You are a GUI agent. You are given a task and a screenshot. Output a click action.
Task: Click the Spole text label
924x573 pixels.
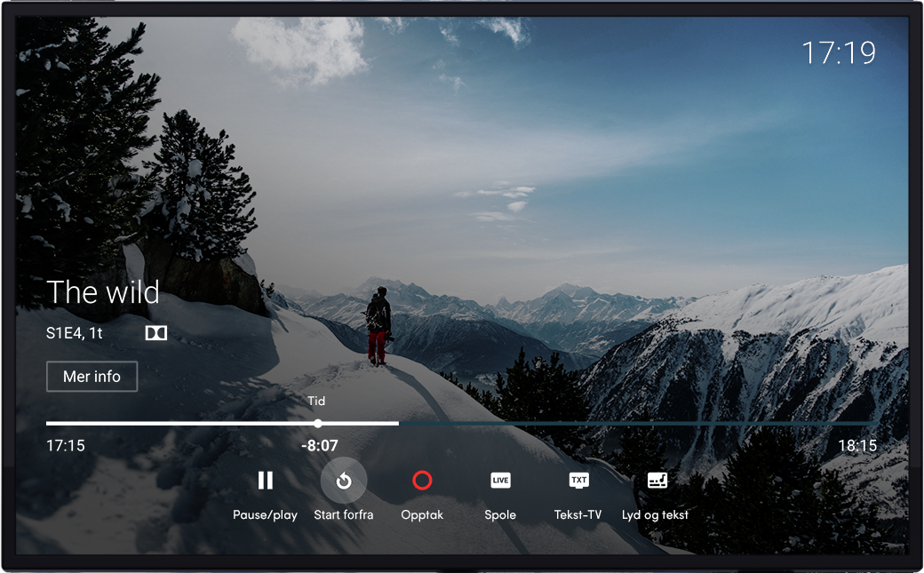tap(500, 515)
